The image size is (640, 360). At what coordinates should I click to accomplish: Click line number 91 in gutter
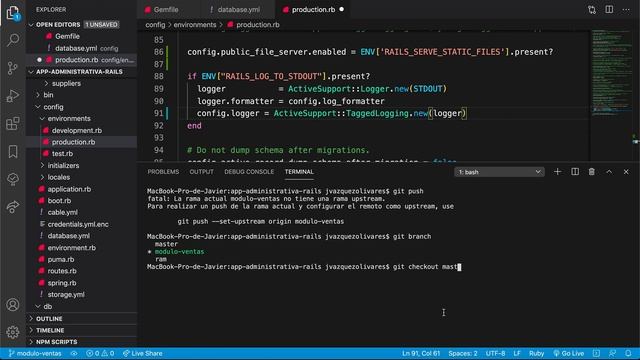pyautogui.click(x=159, y=113)
